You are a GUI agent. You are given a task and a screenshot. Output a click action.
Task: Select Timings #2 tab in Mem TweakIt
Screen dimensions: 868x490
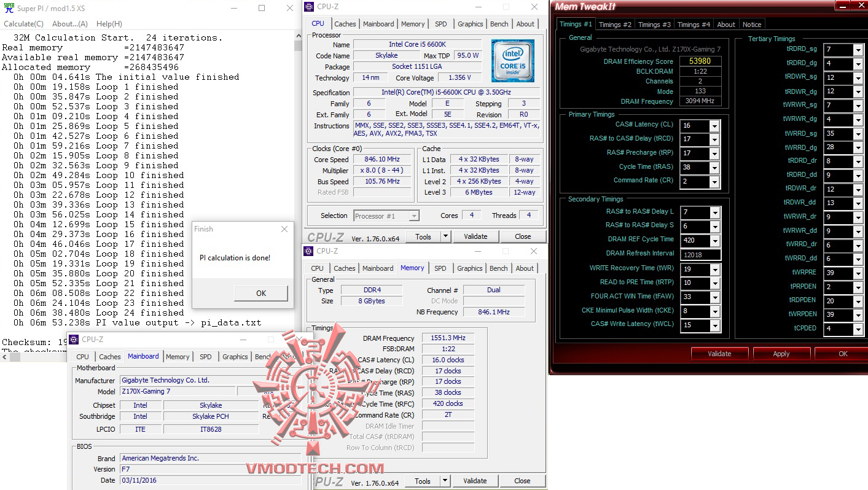coord(615,25)
